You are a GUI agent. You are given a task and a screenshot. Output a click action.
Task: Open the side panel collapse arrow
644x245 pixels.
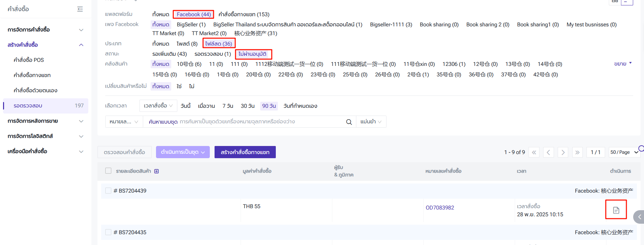pyautogui.click(x=639, y=217)
